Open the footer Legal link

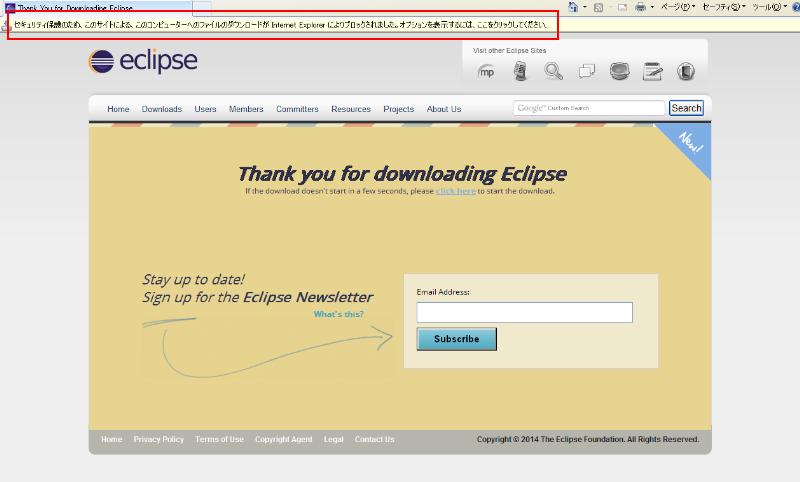coord(334,439)
